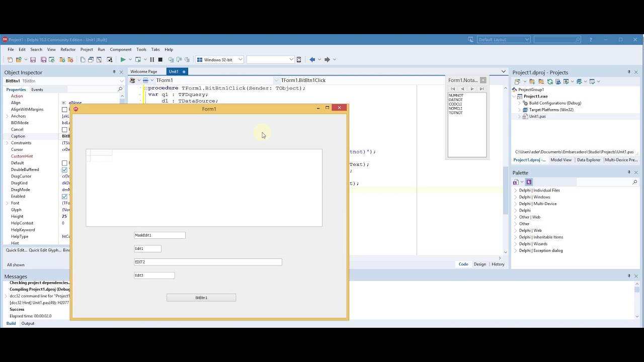Open the BitBtn1 component selector dropdown
Image resolution: width=644 pixels, height=362 pixels.
[x=121, y=81]
